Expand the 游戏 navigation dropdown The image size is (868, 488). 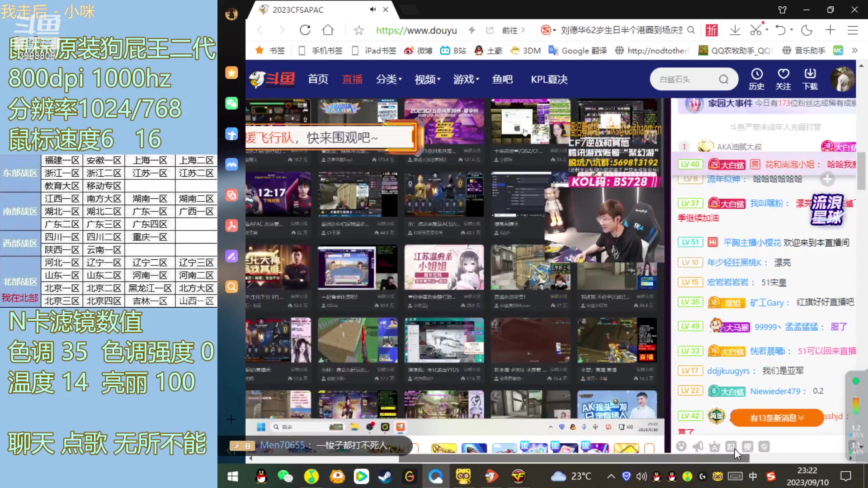point(466,80)
